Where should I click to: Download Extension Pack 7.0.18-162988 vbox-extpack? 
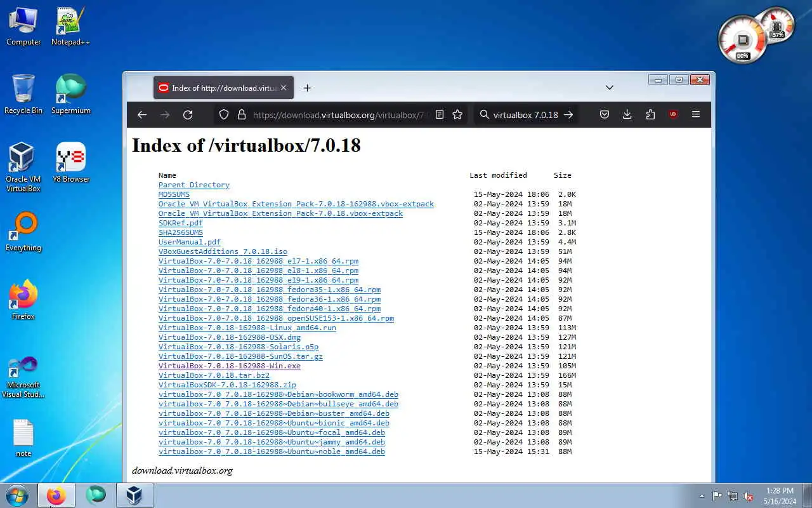pyautogui.click(x=296, y=204)
